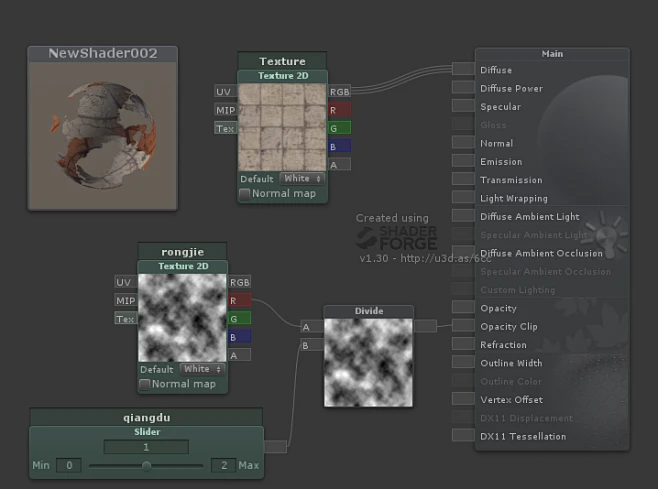
Task: Enable Normal map on the top Texture node
Action: (x=246, y=193)
